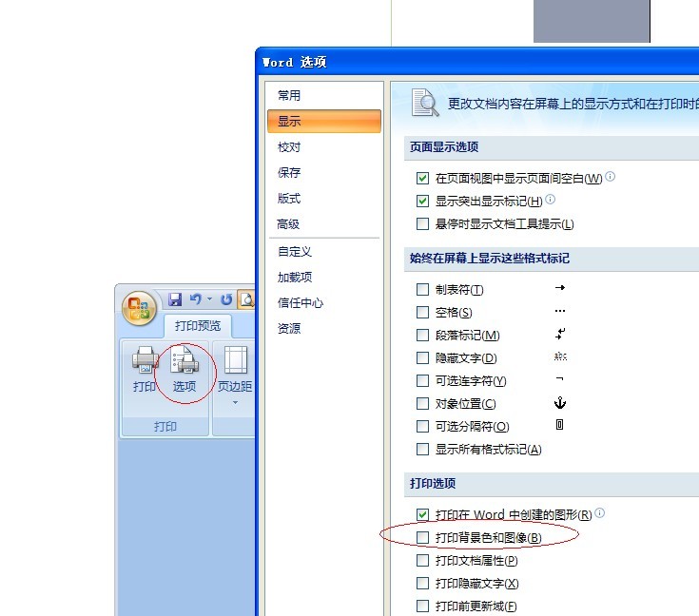The height and width of the screenshot is (616, 699).
Task: Select 校对 in Word Options sidebar
Action: tap(324, 147)
